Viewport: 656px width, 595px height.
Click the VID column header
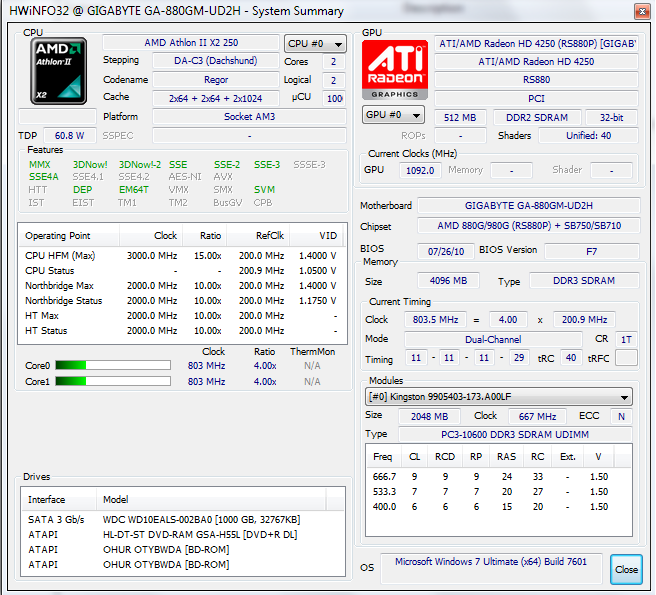316,236
